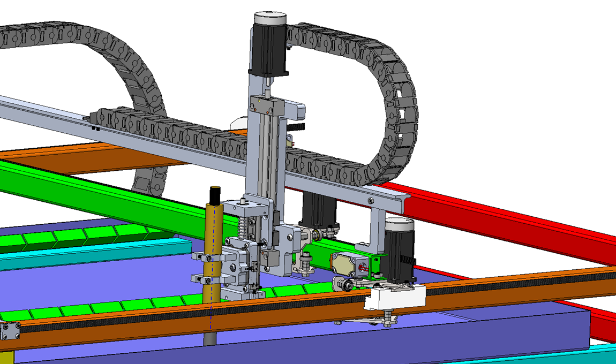Screen dimensions: 616x364
Task: Select the white bracket block under the motor
Action: (395, 296)
